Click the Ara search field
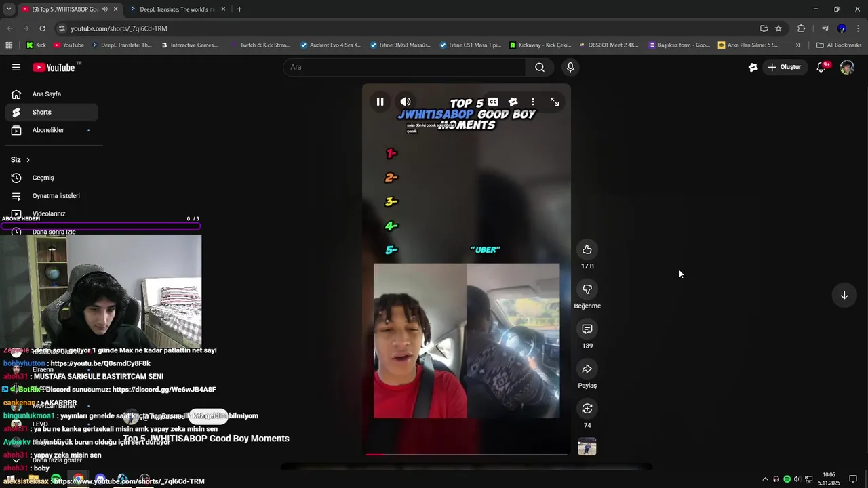 coord(404,67)
